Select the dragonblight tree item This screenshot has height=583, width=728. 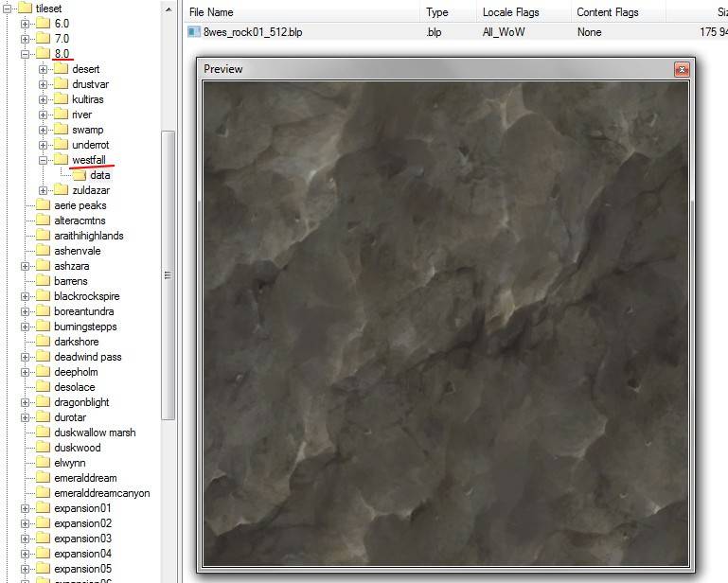tap(81, 402)
